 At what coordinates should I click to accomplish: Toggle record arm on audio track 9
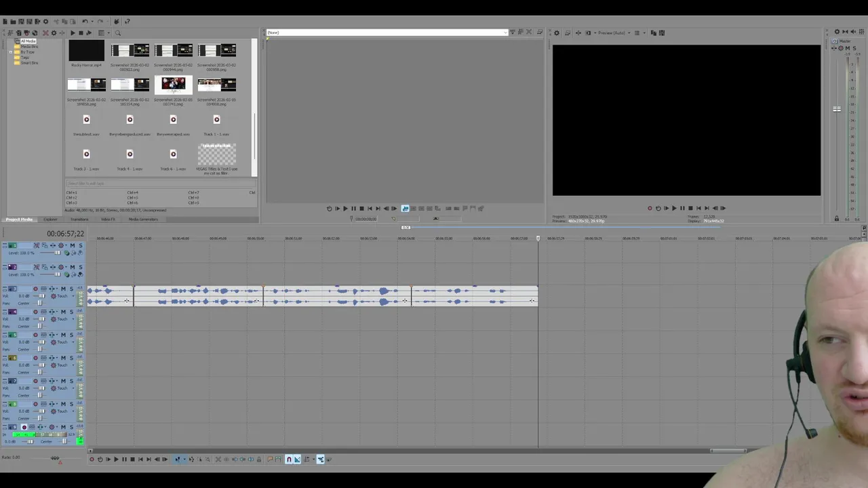coord(24,427)
